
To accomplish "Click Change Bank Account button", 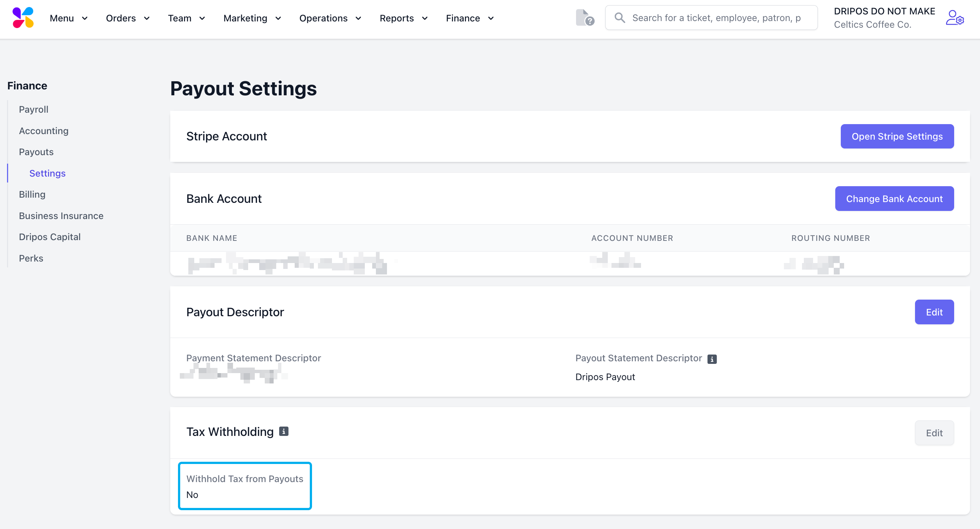I will click(894, 199).
